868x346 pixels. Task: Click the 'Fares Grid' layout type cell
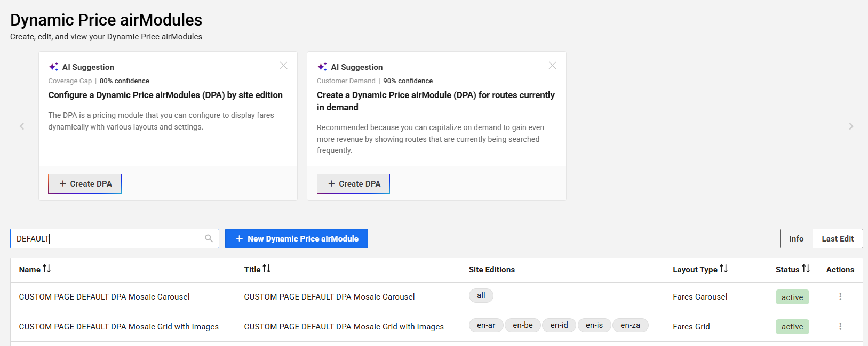point(691,327)
